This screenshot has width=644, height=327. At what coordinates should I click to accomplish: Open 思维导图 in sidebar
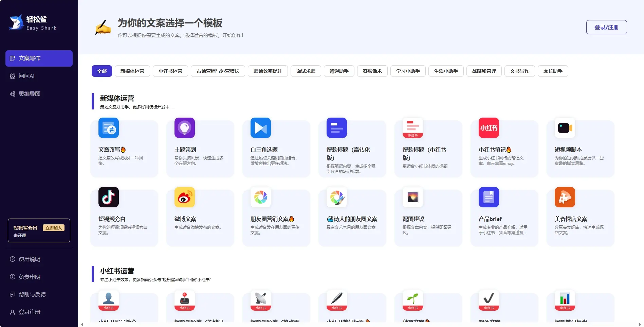pos(39,94)
